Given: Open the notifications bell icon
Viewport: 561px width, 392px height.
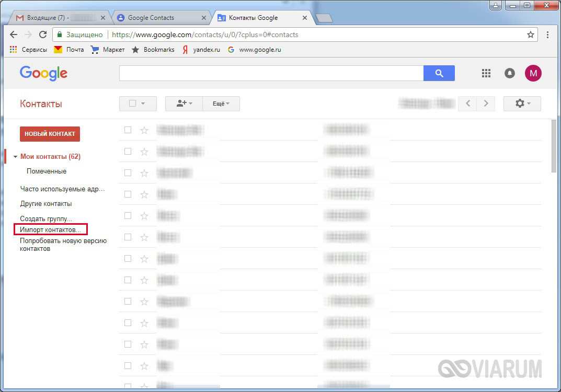Looking at the screenshot, I should 509,73.
